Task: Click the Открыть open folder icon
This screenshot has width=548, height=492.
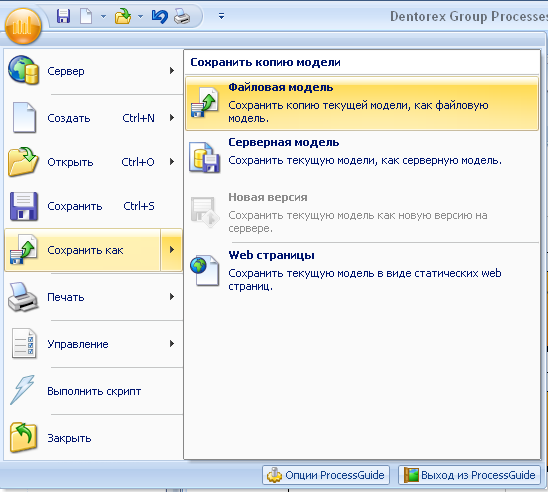Action: point(23,161)
